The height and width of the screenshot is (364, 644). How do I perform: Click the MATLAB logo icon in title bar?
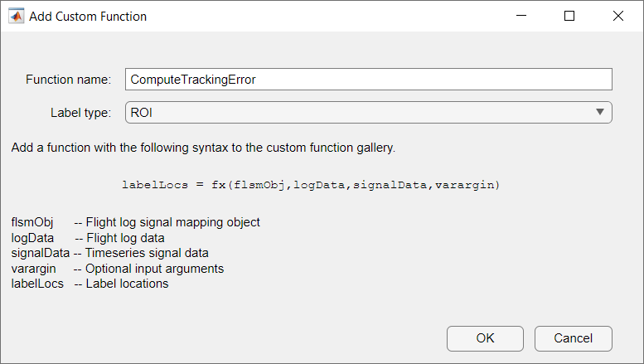[x=16, y=17]
